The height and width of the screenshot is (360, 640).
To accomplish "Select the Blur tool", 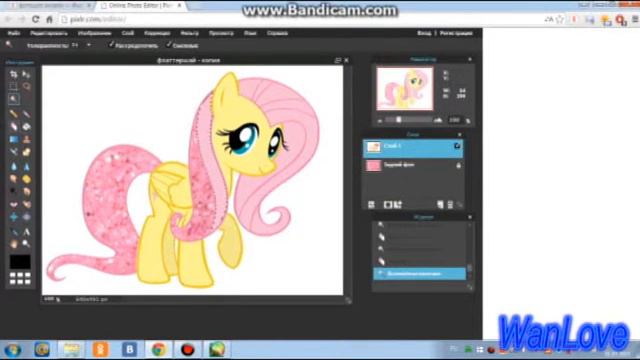I will (13, 166).
